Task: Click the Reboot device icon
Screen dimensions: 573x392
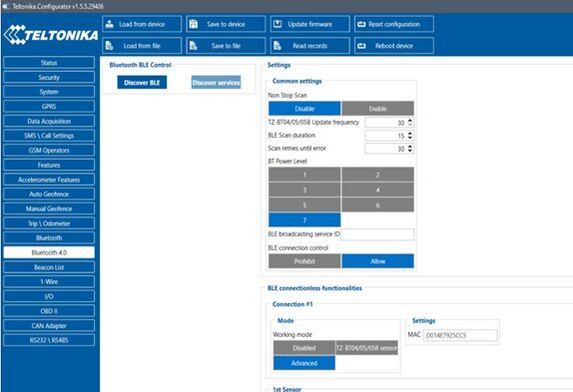Action: coord(361,46)
